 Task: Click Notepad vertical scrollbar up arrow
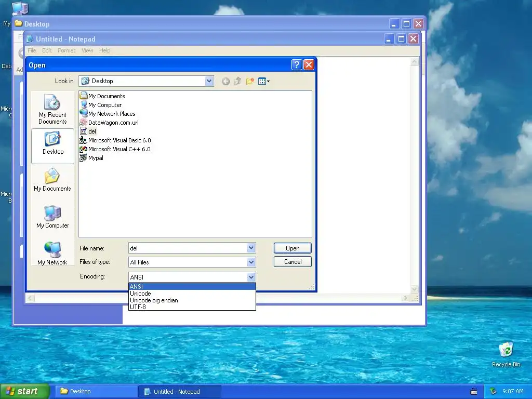[x=414, y=62]
